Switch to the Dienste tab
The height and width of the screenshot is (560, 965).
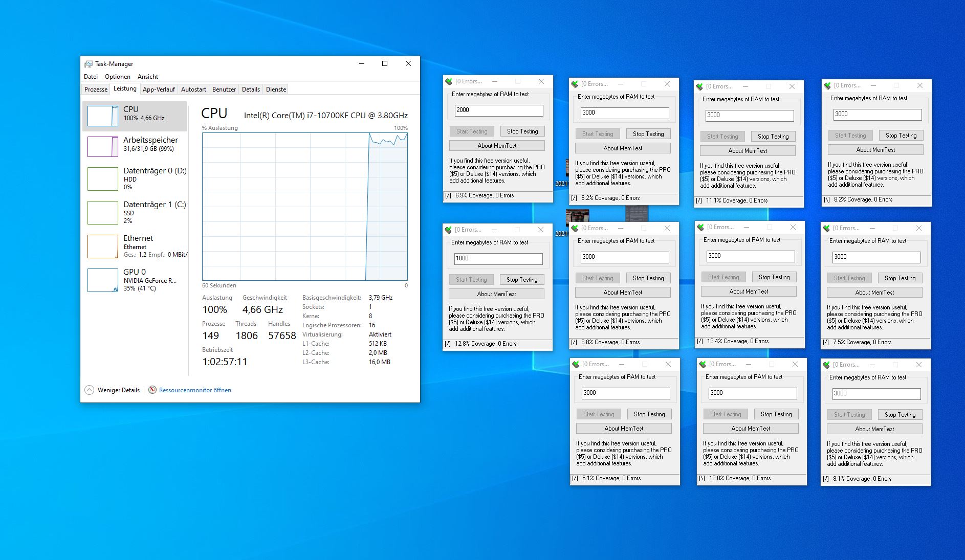coord(276,89)
